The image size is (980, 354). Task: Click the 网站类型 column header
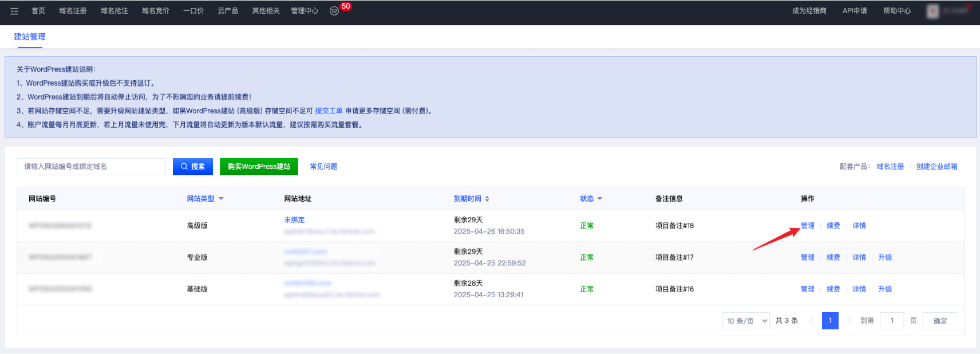pos(200,199)
